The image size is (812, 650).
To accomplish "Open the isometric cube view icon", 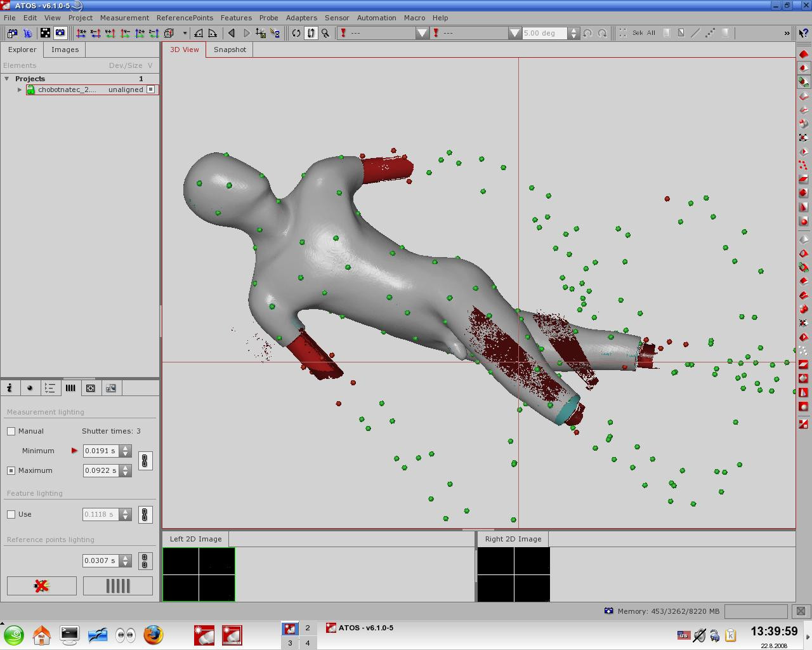I will [x=167, y=33].
